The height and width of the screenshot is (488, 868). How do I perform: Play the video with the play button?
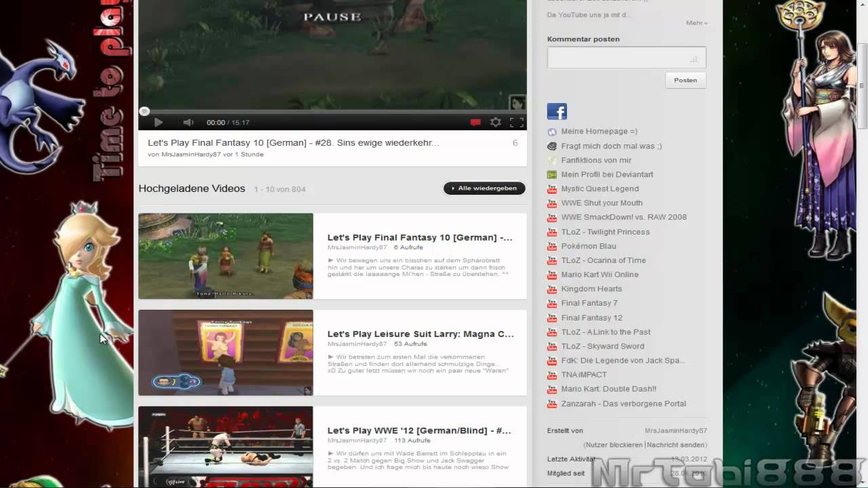point(159,123)
